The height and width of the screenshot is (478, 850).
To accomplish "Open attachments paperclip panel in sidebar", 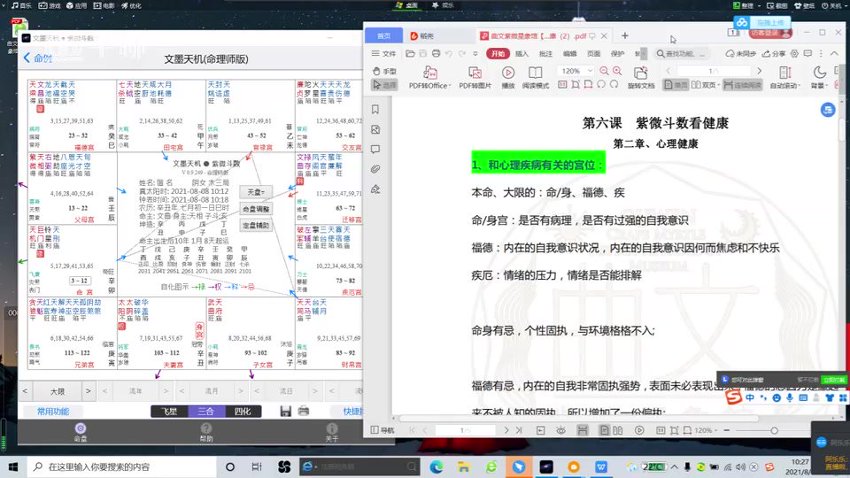I will 375,169.
